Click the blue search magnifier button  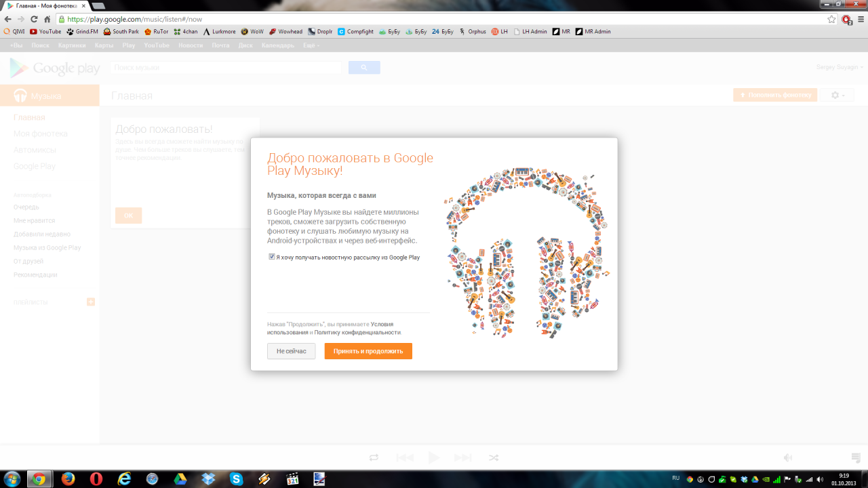(x=364, y=68)
